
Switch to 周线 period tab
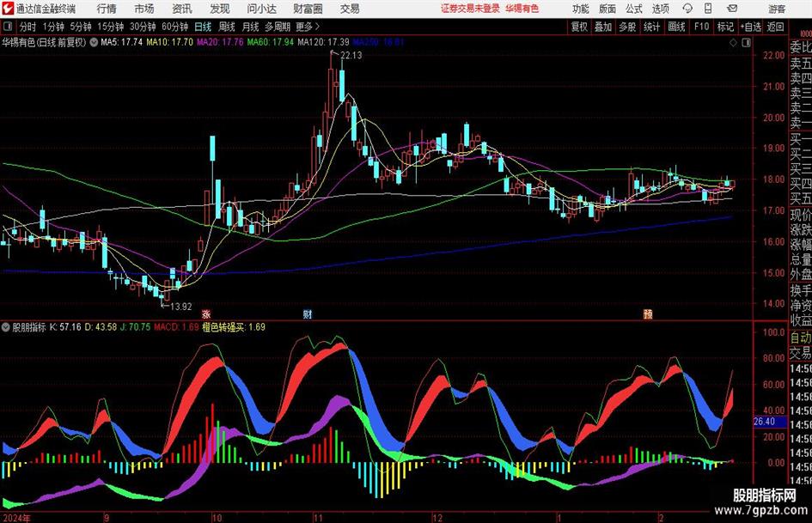click(x=226, y=27)
